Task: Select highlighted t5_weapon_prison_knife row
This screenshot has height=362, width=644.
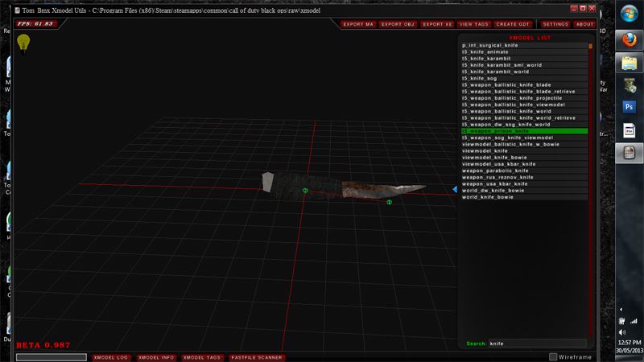Action: 525,131
